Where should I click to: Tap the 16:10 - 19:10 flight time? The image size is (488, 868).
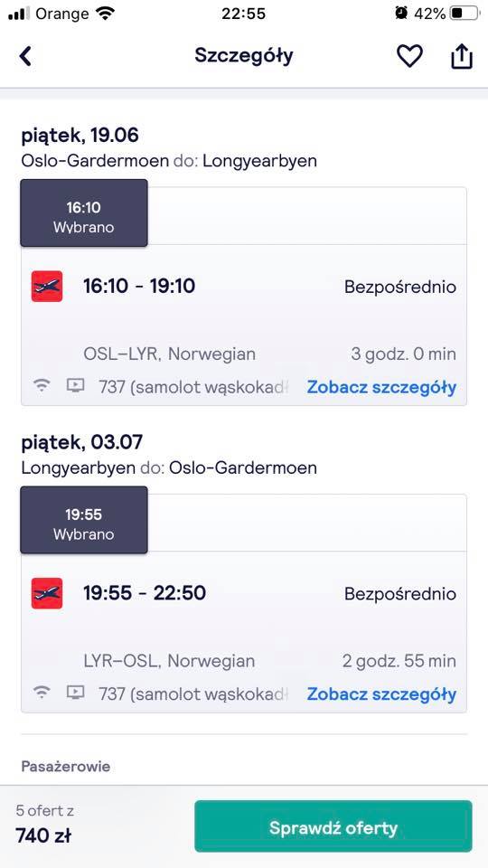[139, 287]
